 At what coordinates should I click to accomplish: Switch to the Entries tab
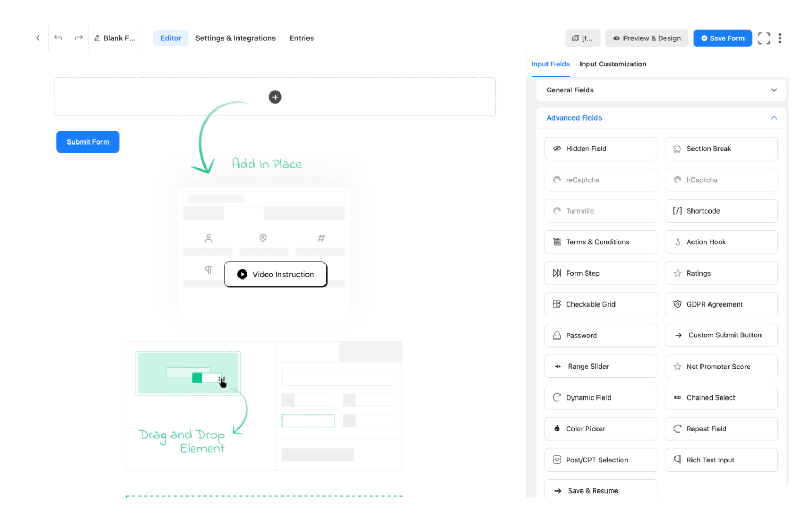[x=301, y=38]
